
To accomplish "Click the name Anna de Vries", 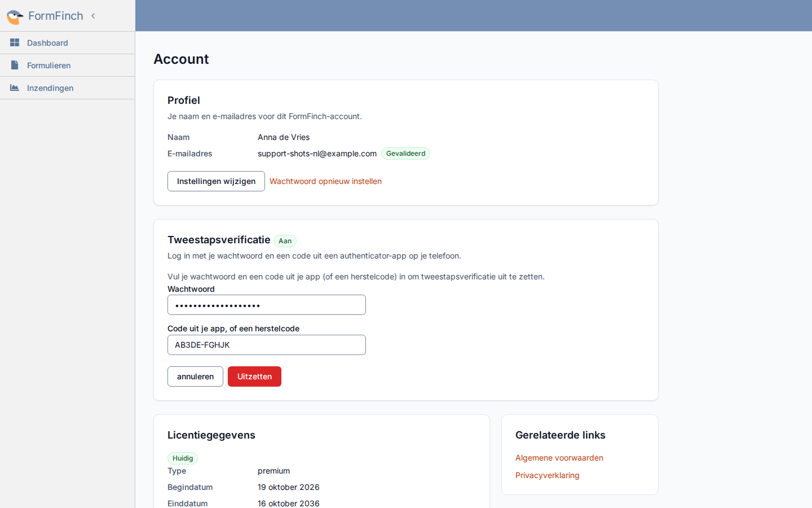I will point(284,137).
